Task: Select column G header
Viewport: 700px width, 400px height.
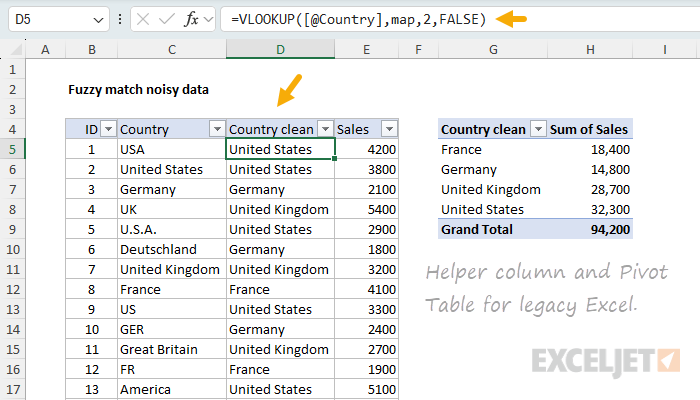Action: [493, 50]
